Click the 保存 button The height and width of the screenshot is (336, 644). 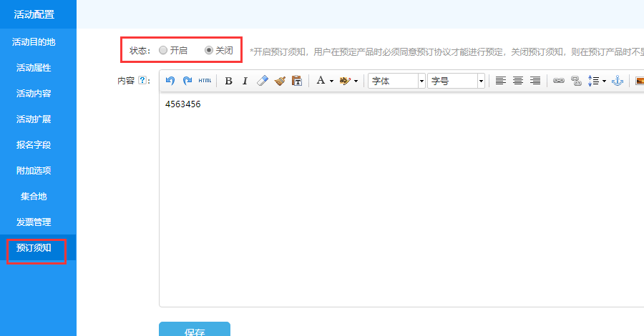194,330
